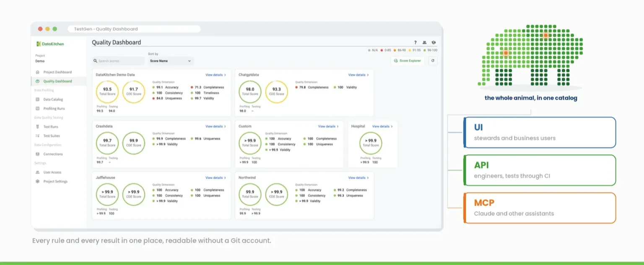Click the refresh icon button
This screenshot has width=644, height=265.
tap(433, 61)
